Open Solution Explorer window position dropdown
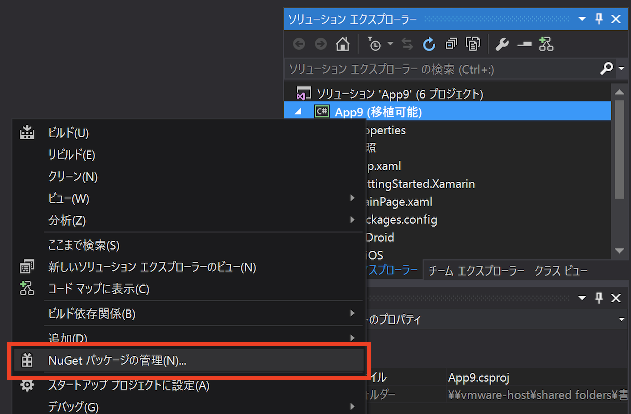The width and height of the screenshot is (631, 414). click(582, 19)
